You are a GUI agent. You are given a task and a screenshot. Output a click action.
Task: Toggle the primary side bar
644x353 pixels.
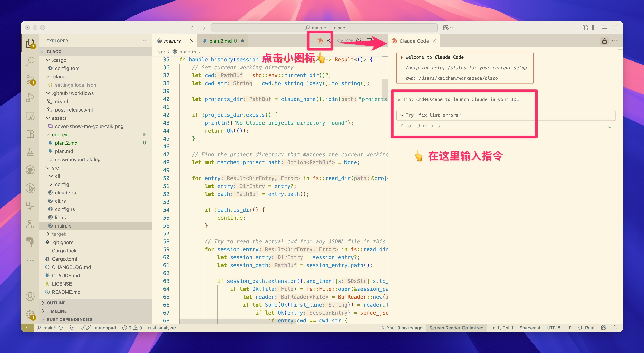tap(595, 28)
